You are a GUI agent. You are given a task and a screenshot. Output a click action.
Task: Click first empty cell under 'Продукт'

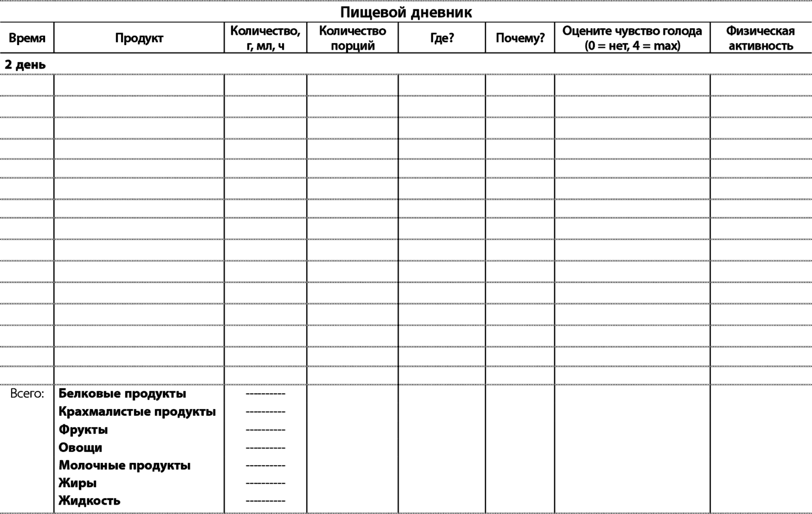click(139, 85)
